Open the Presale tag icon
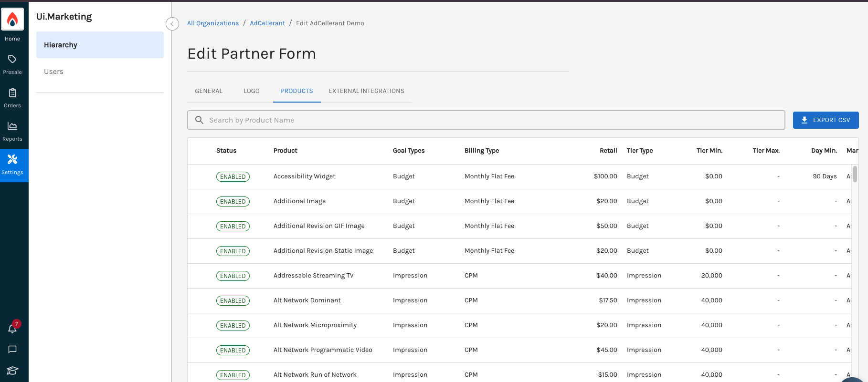The image size is (868, 382). tap(12, 59)
